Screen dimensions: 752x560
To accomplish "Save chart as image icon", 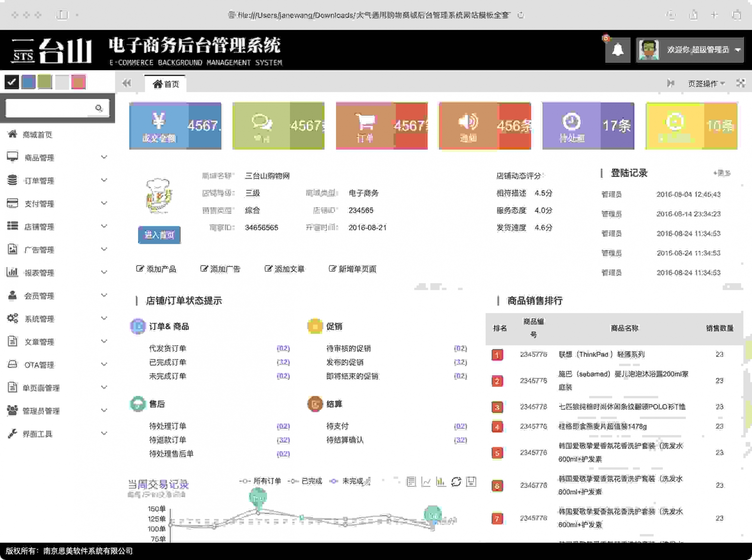I will click(471, 481).
